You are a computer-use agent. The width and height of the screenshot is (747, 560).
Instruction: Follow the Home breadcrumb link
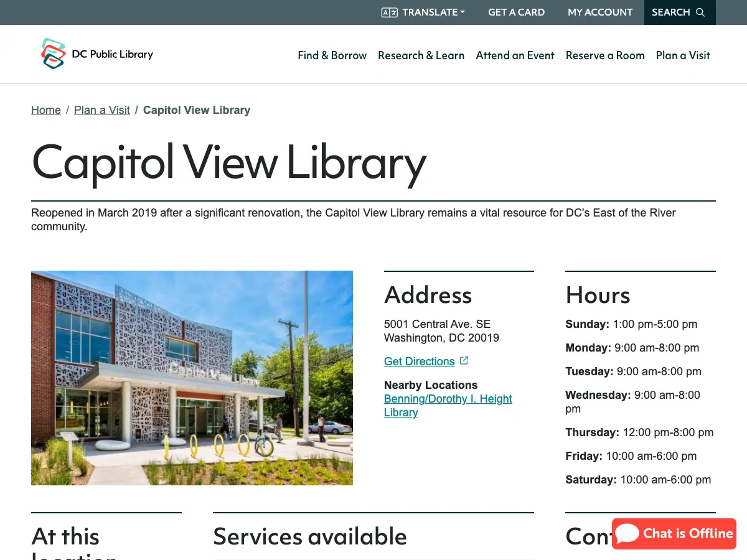pos(46,110)
